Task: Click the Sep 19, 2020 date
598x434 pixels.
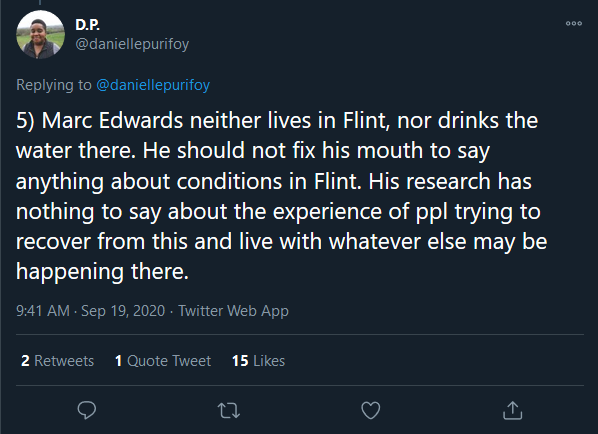Action: (123, 311)
